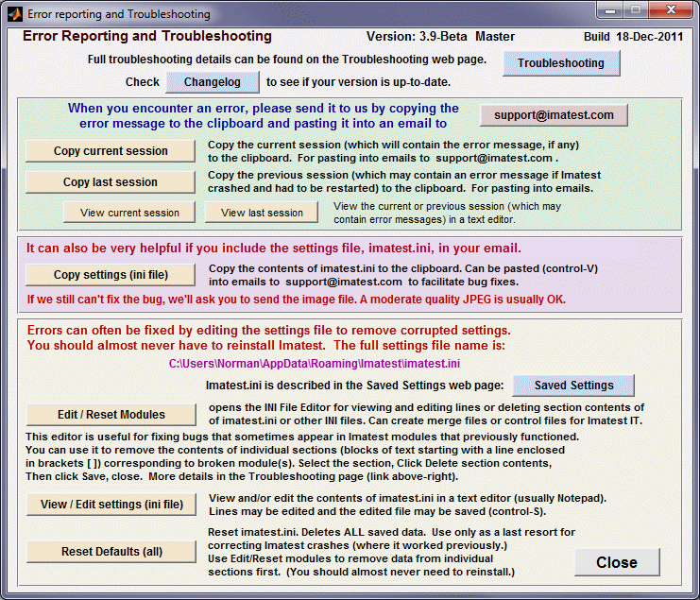Click Copy last session button
Screen dimensions: 700x600
click(x=111, y=182)
